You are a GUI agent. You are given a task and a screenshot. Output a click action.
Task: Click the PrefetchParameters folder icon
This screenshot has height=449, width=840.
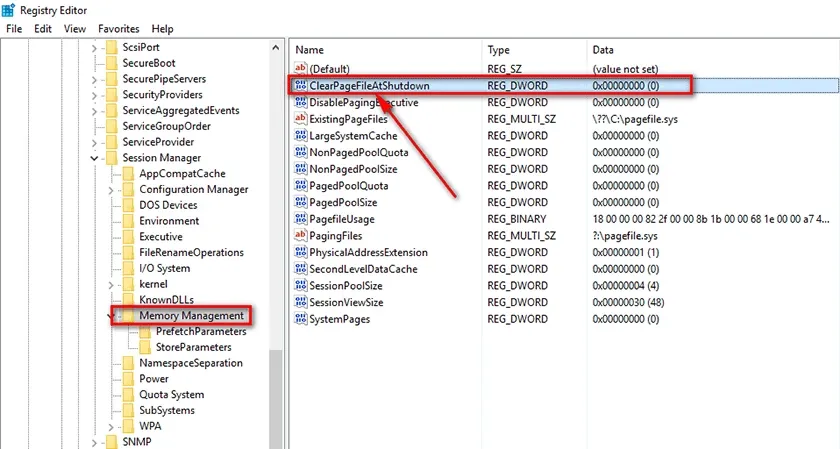click(x=145, y=331)
